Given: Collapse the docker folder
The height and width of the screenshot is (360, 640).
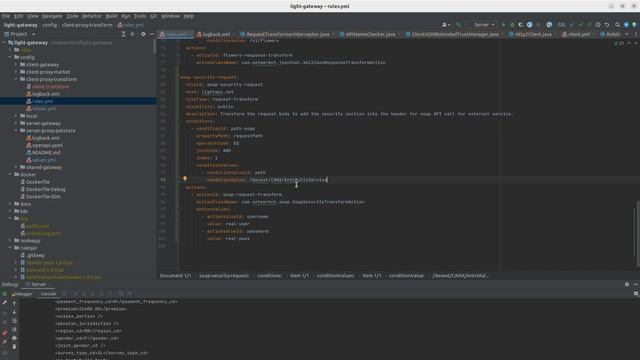Looking at the screenshot, I should coord(10,175).
